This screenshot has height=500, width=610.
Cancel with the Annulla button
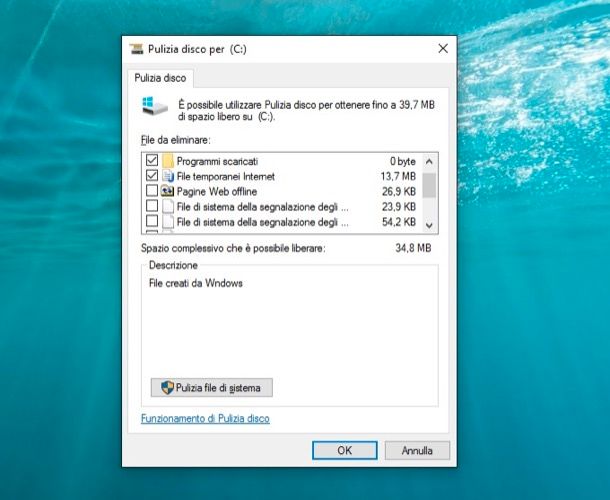coord(417,451)
